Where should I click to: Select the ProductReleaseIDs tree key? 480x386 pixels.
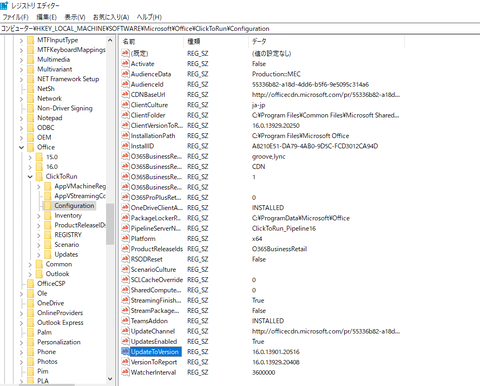[x=80, y=225]
